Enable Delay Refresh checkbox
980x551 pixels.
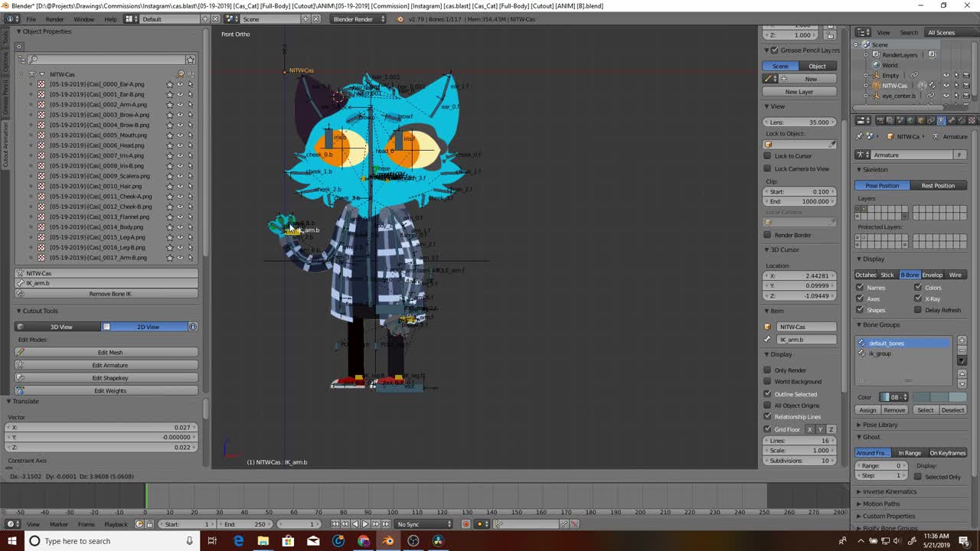click(x=918, y=310)
